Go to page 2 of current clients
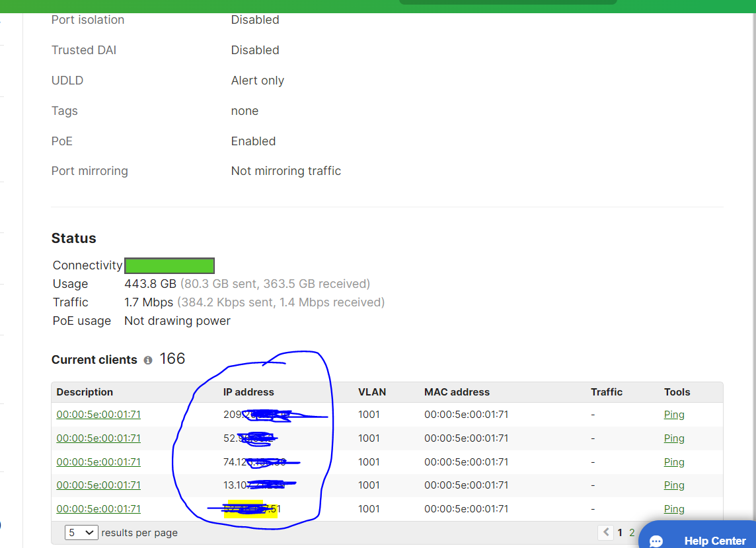 coord(632,532)
